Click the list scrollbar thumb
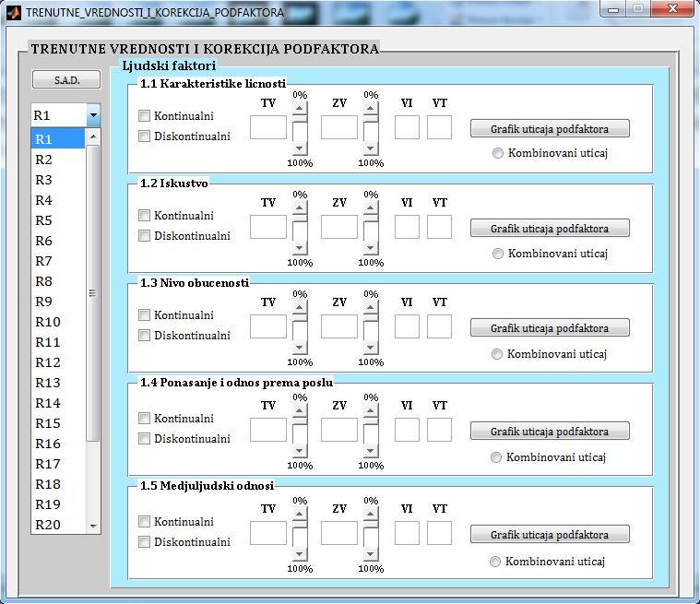This screenshot has height=604, width=700. coord(93,293)
